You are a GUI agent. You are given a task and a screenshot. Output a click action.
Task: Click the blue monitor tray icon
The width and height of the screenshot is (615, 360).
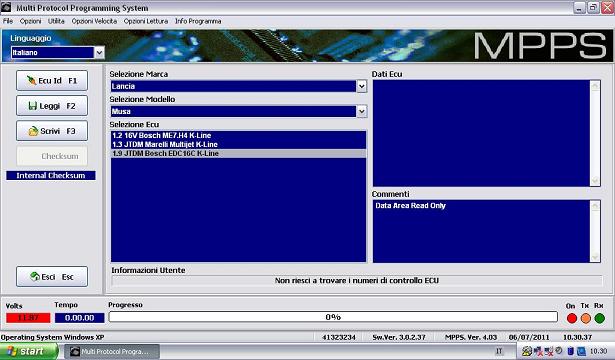coord(581,351)
